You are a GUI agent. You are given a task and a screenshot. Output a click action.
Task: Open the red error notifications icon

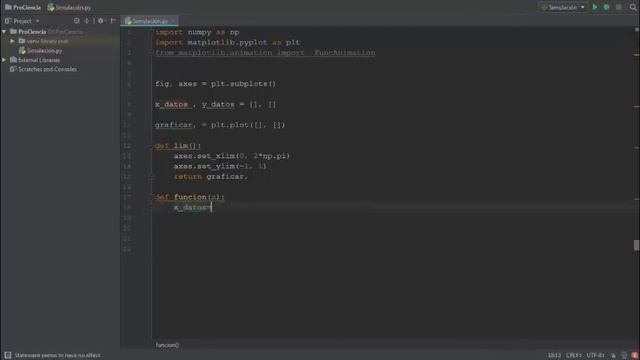point(634,356)
